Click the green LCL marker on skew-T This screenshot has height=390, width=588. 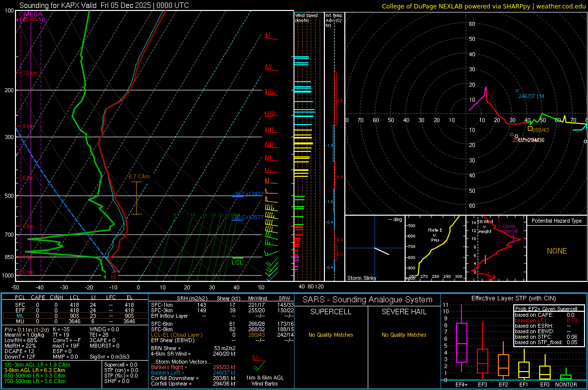click(237, 262)
